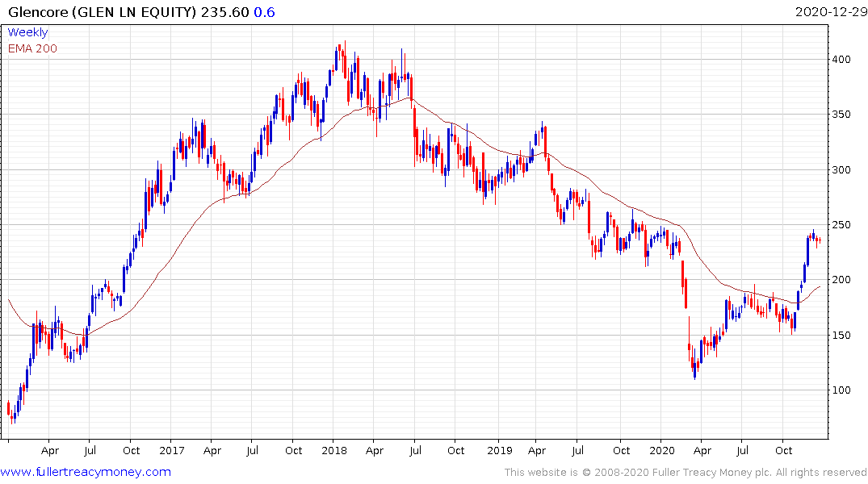Click the Glencore (GLEN LN EQUITY) chart title
The height and width of the screenshot is (484, 868).
103,11
